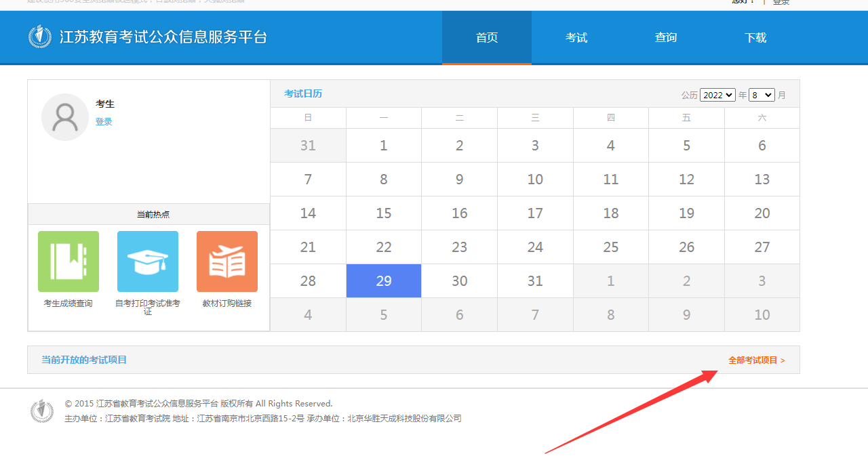Screen dimensions: 868x460
Task: Click the green exam score query icon
Action: pos(68,262)
